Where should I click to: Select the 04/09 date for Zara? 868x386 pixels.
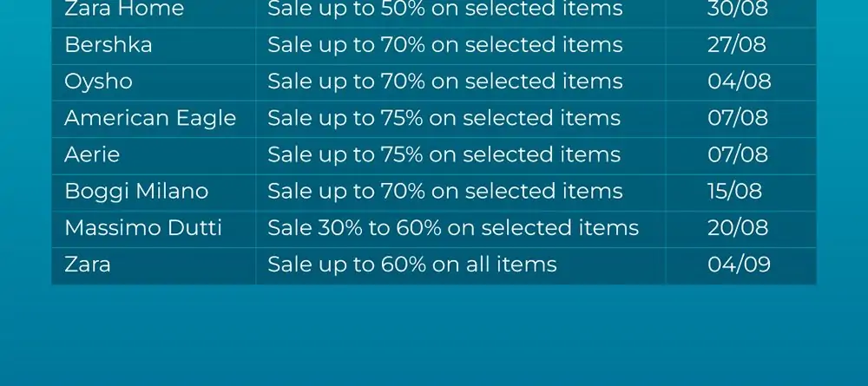coord(739,265)
